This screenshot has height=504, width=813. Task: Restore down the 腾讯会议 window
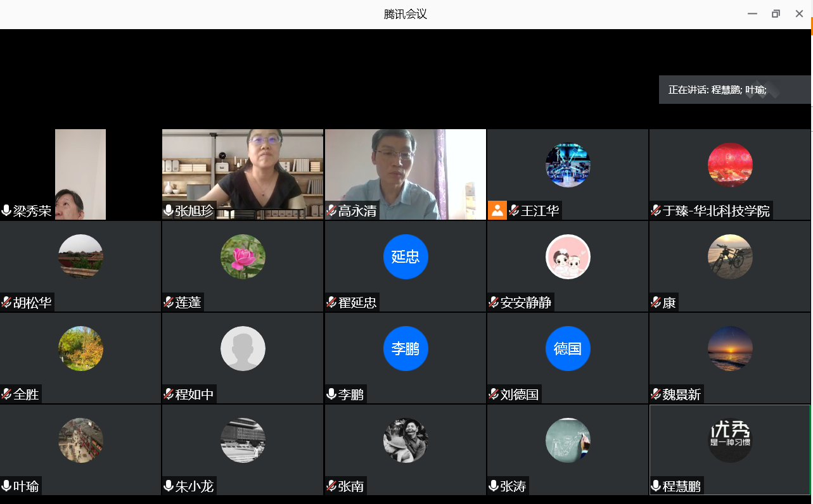click(776, 14)
